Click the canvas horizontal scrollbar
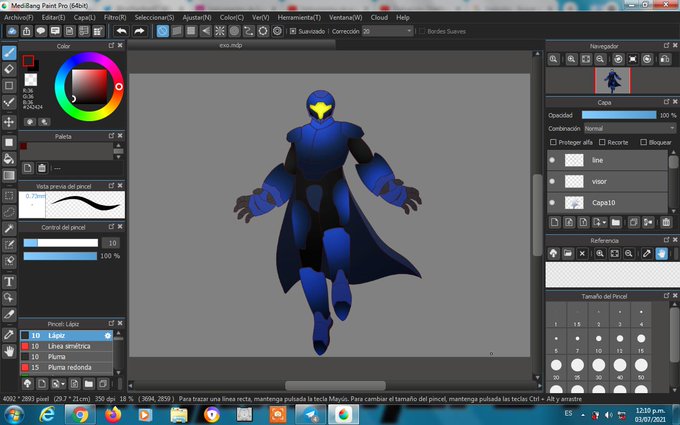This screenshot has height=425, width=680. 335,386
